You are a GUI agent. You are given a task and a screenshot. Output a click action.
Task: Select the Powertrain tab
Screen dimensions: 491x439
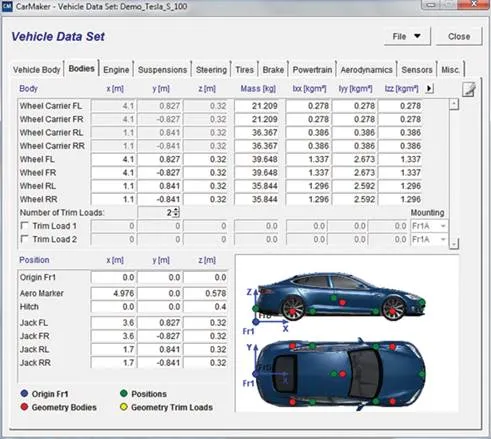coord(312,70)
